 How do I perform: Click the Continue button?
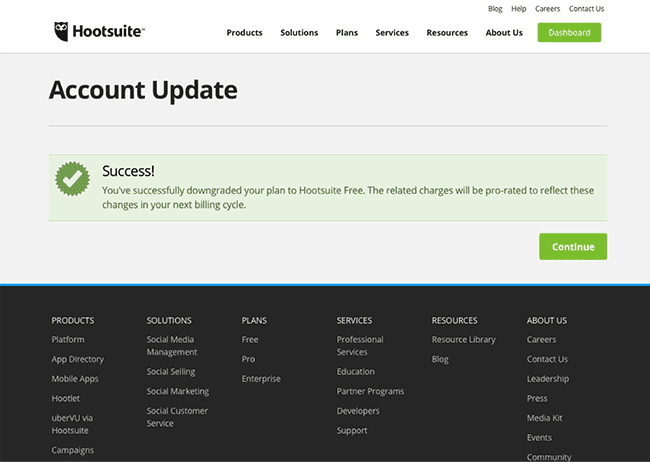[x=573, y=247]
